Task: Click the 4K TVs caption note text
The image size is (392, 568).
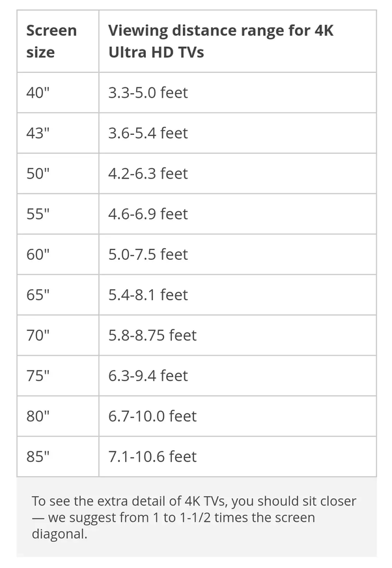Action: click(194, 517)
